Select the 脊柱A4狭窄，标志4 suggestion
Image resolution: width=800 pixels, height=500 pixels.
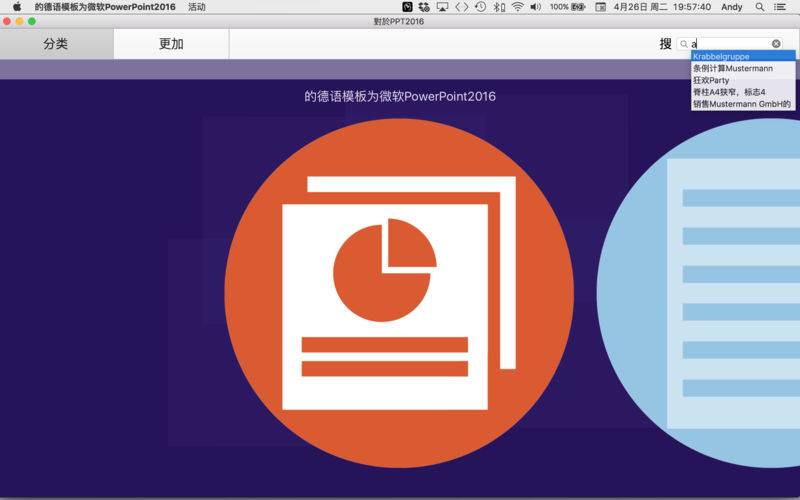click(x=743, y=92)
